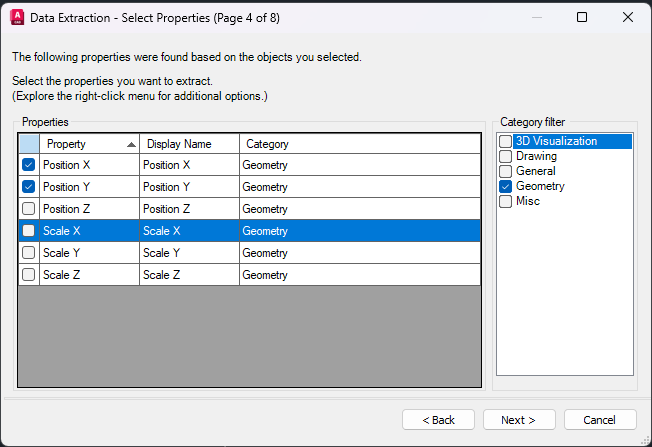Click the Category column header

click(x=360, y=144)
